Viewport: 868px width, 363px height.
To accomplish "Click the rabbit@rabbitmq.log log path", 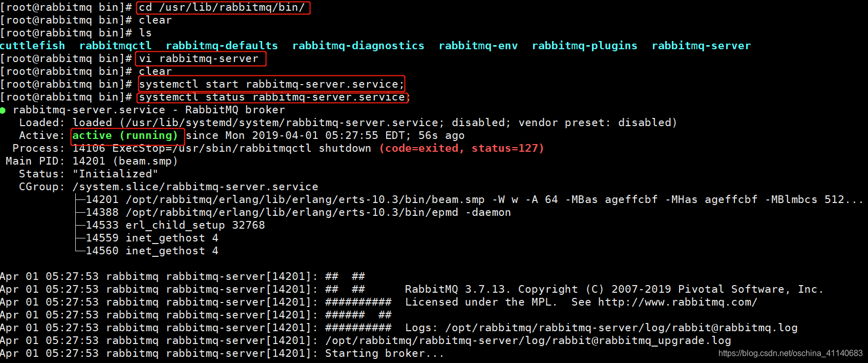I will 622,328.
